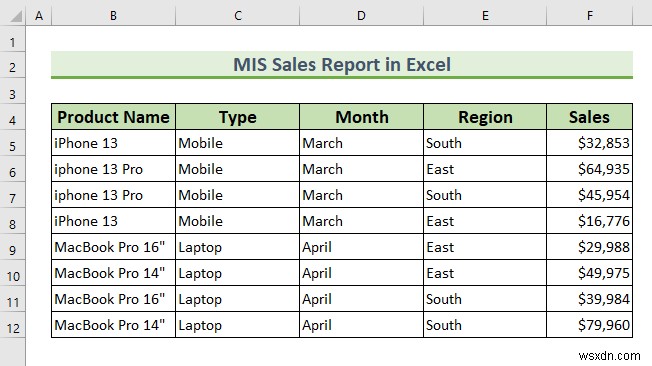Click the $29,988 sales value
The height and width of the screenshot is (366, 652).
click(604, 247)
